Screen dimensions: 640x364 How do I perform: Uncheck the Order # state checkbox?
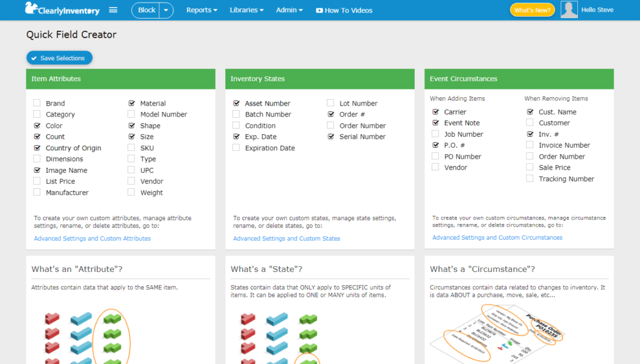(331, 114)
